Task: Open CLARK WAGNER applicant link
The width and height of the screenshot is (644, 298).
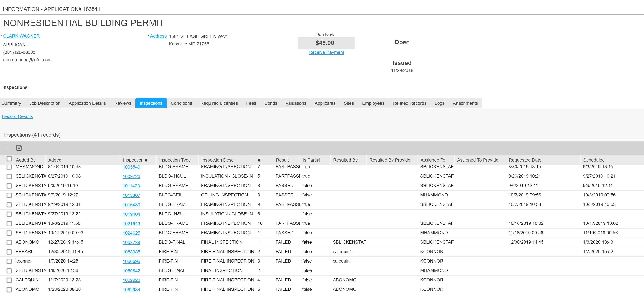Action: click(21, 36)
